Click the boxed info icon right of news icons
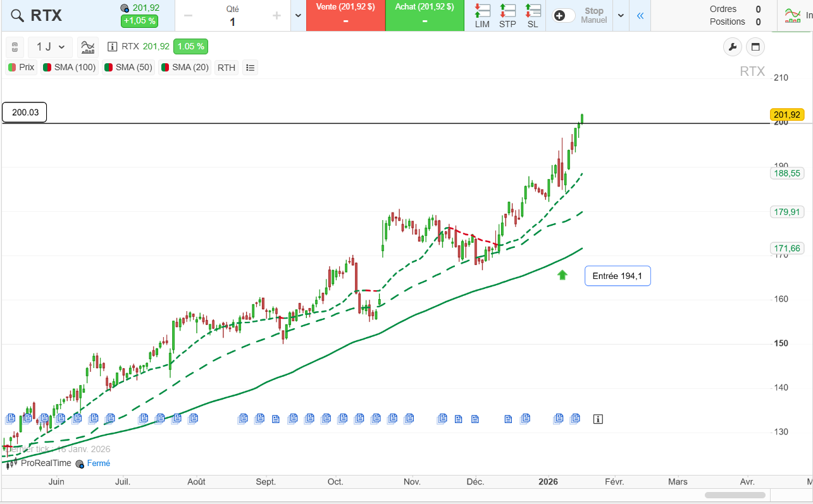 [x=598, y=419]
